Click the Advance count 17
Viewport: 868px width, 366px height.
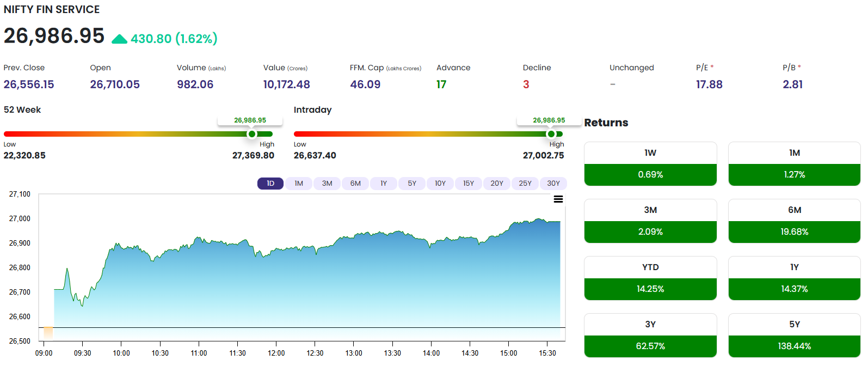click(441, 84)
